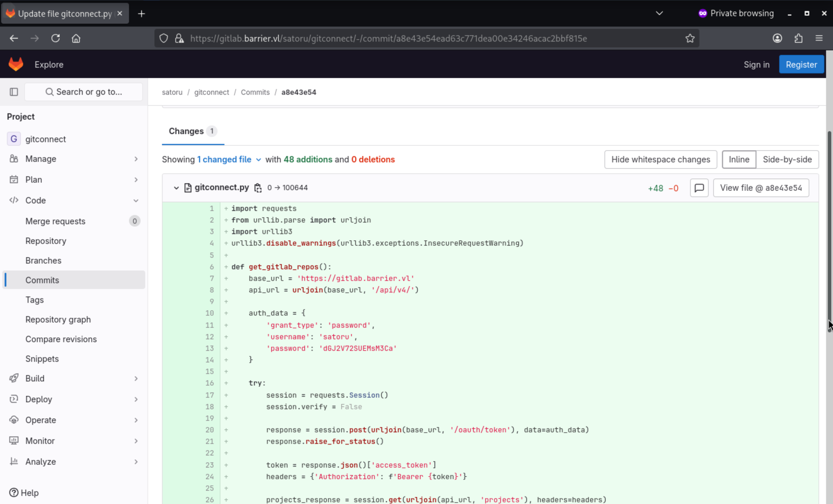The width and height of the screenshot is (833, 504).
Task: Click Hide whitespace changes button
Action: [x=660, y=160]
